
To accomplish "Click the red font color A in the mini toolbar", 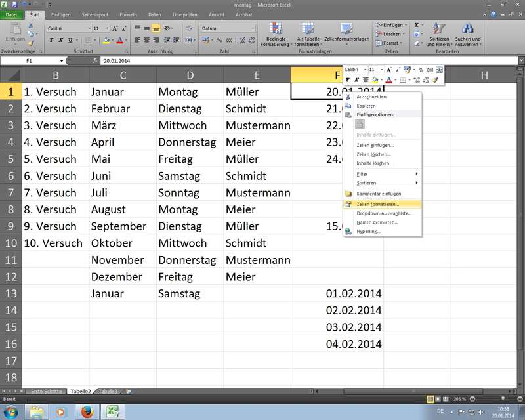I will point(388,79).
